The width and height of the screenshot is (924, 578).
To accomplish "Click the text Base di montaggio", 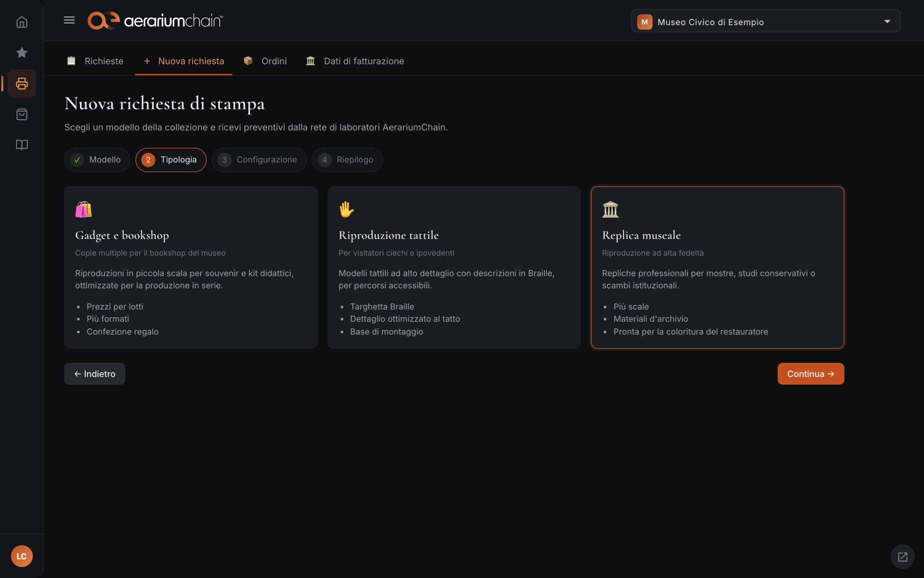I will 387,332.
